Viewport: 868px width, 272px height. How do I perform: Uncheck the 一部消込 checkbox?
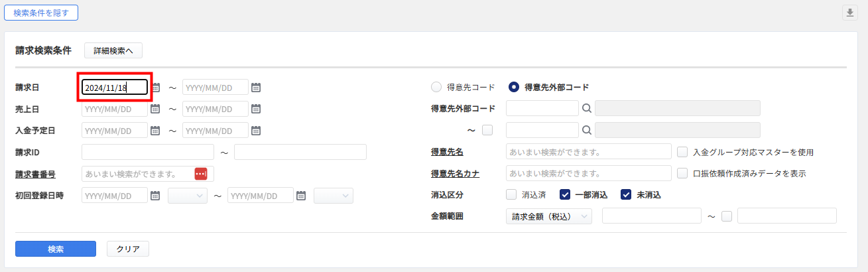point(565,195)
